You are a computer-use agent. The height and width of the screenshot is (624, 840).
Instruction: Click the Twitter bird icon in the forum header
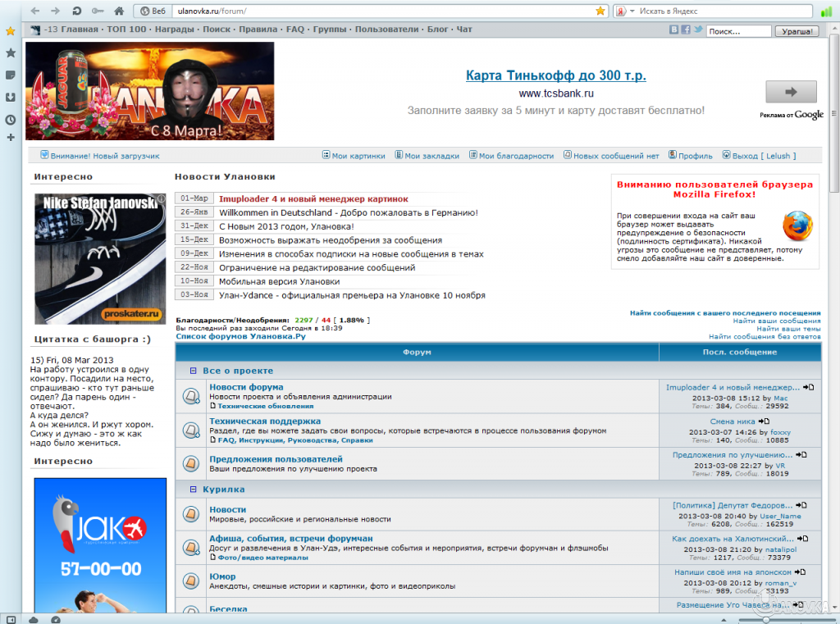tap(698, 30)
